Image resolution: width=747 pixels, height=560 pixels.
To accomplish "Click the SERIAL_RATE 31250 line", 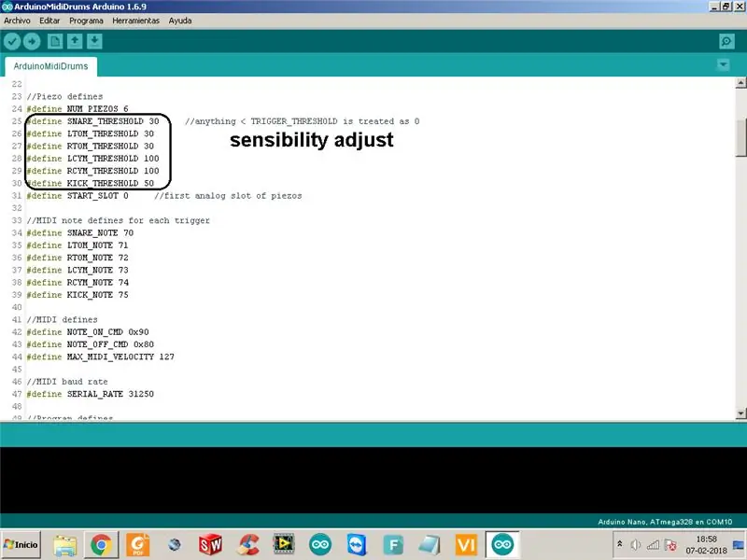I will coord(90,394).
